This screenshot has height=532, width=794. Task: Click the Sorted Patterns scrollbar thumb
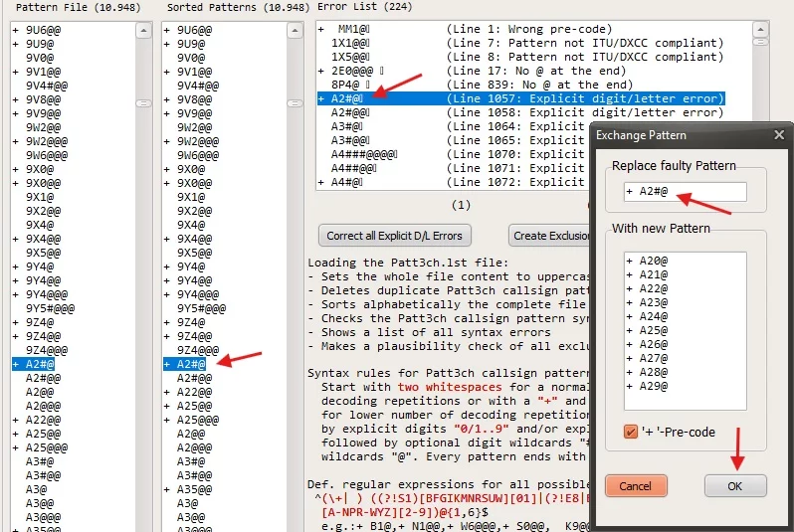pos(295,103)
